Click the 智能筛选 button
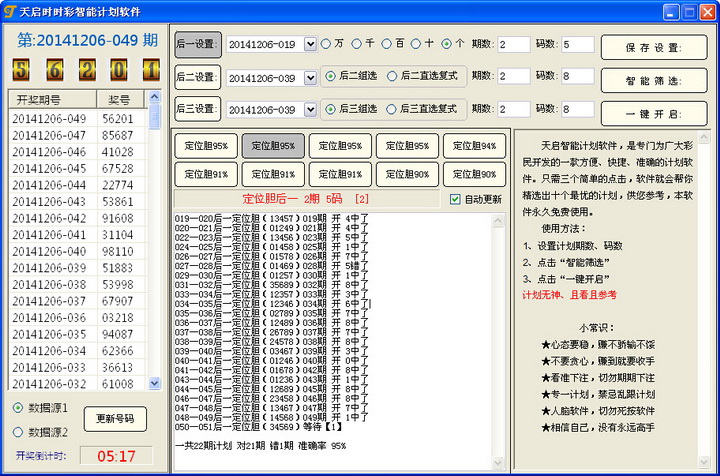The height and width of the screenshot is (476, 720). (x=653, y=80)
